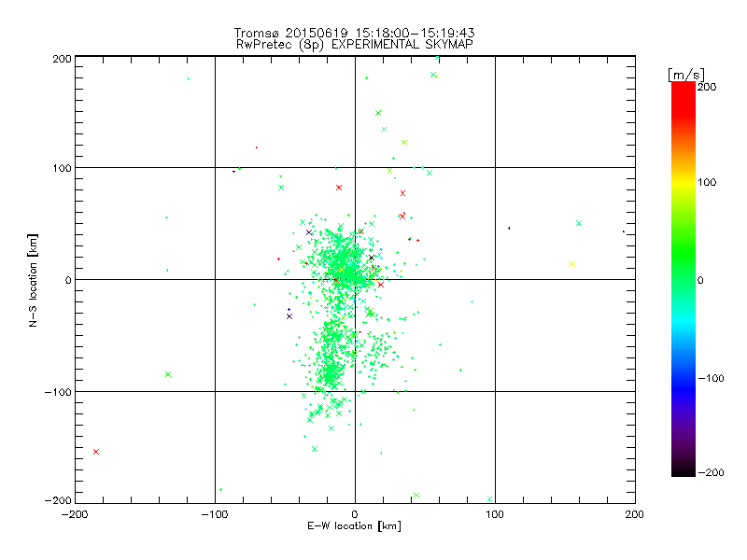Select the green X at bottom edge near 100 km east
The height and width of the screenshot is (560, 747).
pos(489,499)
